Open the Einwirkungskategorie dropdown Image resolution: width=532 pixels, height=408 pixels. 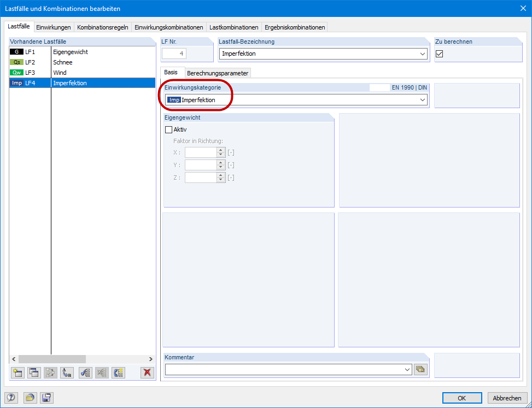423,100
